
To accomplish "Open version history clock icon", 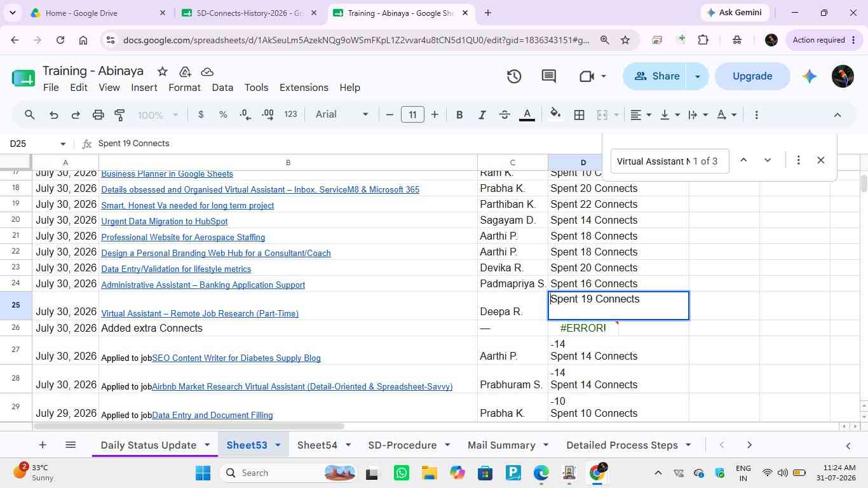I will point(514,76).
